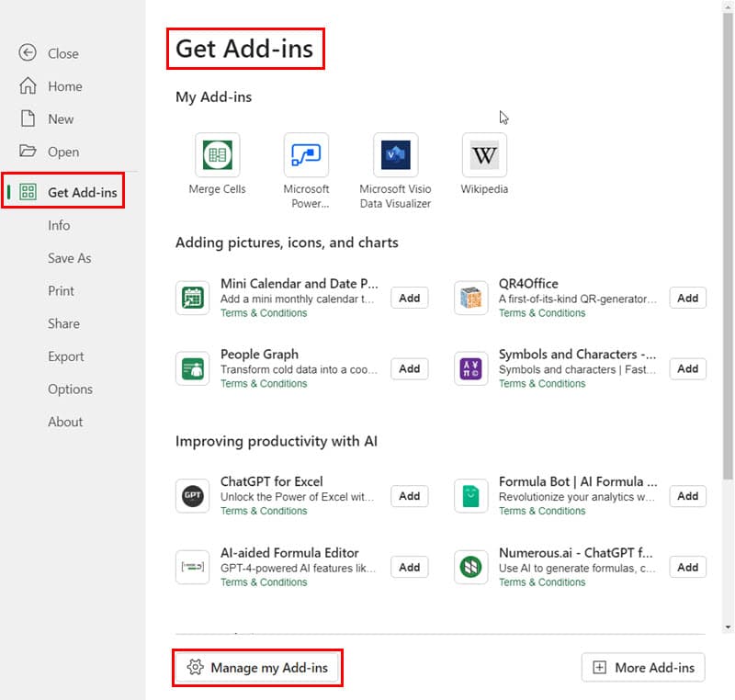
Task: Open Terms & Conditions for ChatGPT for Excel
Action: point(264,511)
